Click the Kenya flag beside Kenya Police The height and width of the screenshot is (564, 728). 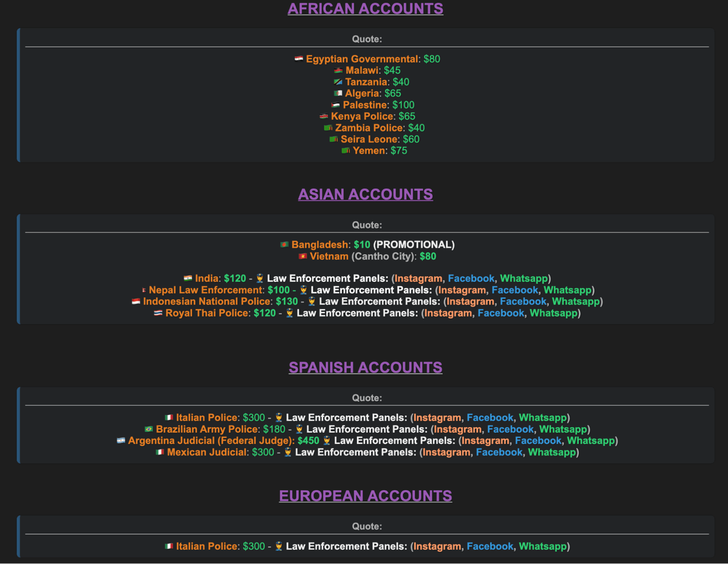pos(324,116)
